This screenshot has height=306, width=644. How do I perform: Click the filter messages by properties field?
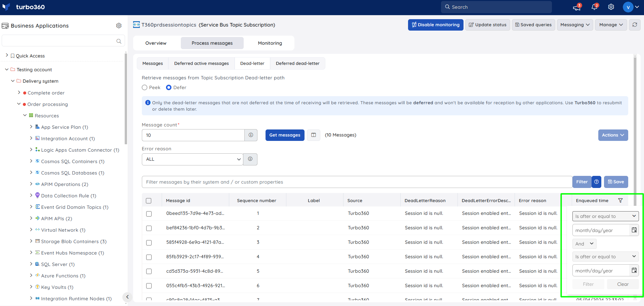pos(357,182)
